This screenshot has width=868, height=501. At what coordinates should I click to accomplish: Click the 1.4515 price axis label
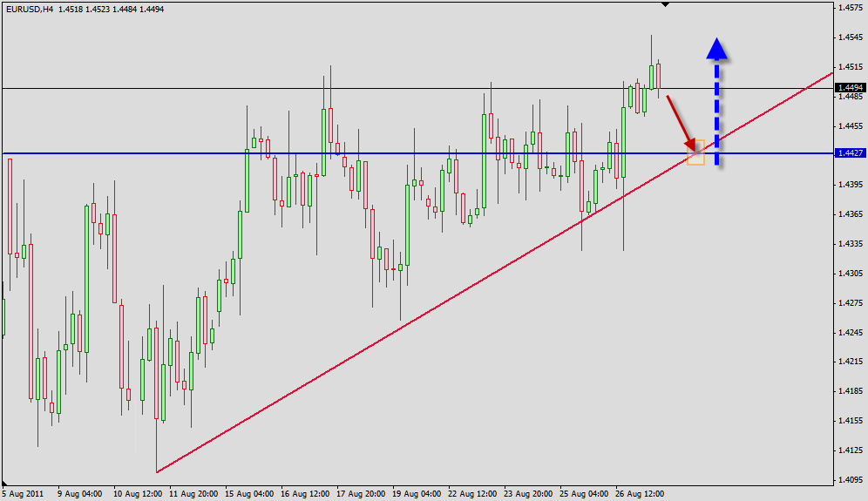[851, 67]
